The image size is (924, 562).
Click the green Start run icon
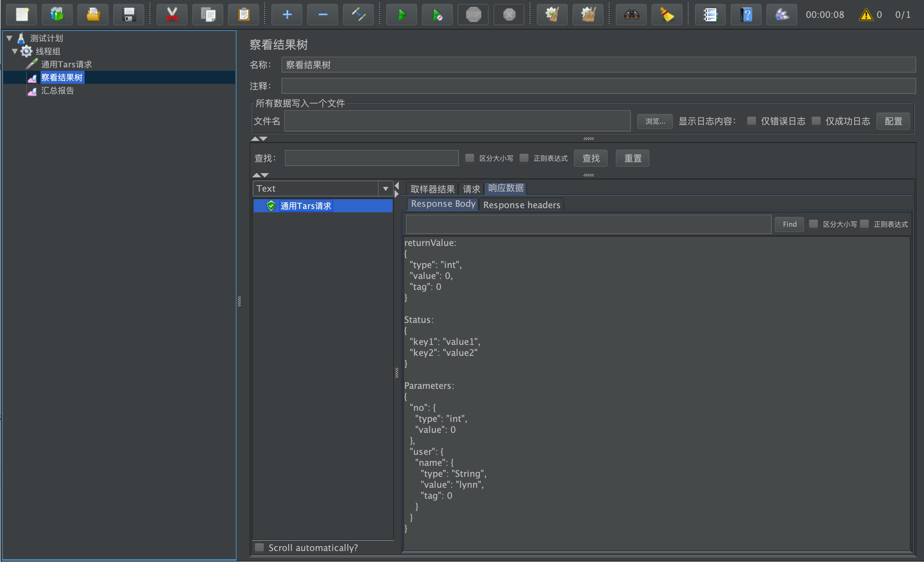point(401,15)
